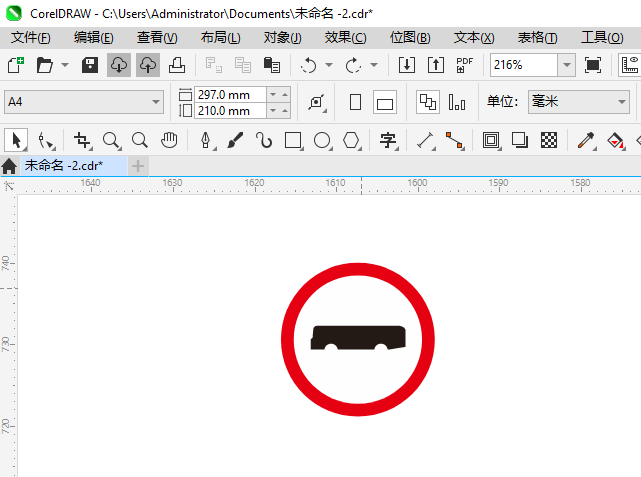Open the 编辑(E) menu

tap(94, 38)
